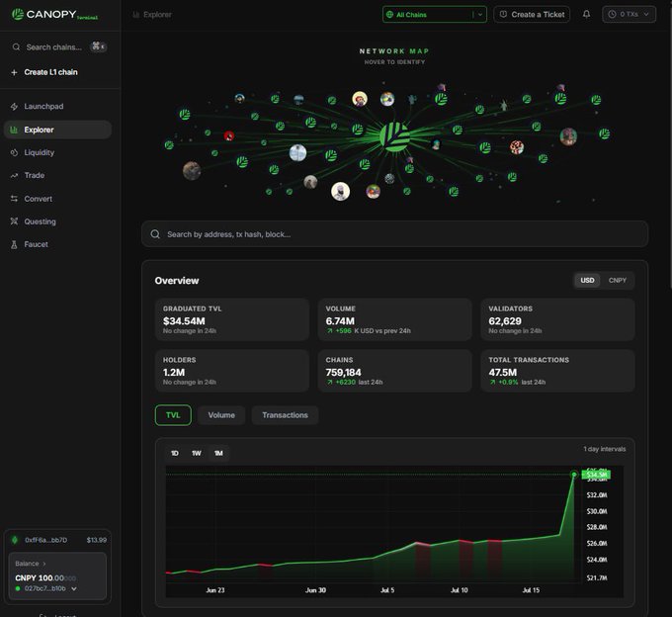672x617 pixels.
Task: Click Create a Ticket button
Action: [532, 15]
